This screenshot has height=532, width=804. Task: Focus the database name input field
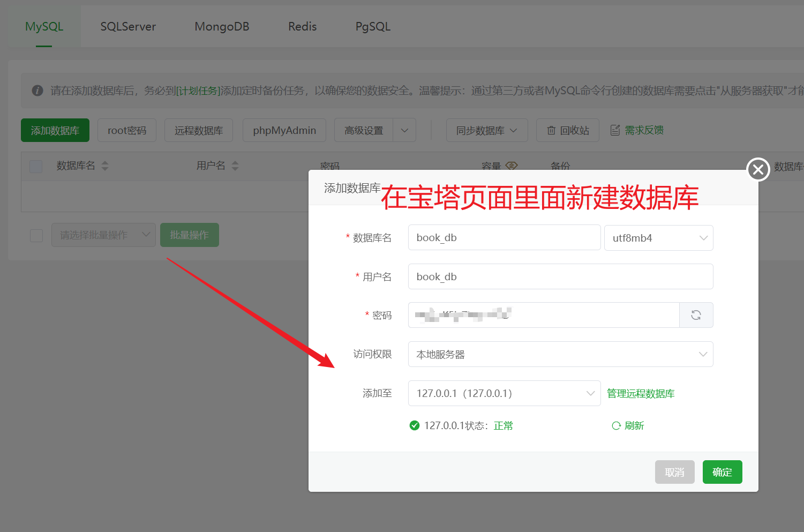tap(504, 237)
